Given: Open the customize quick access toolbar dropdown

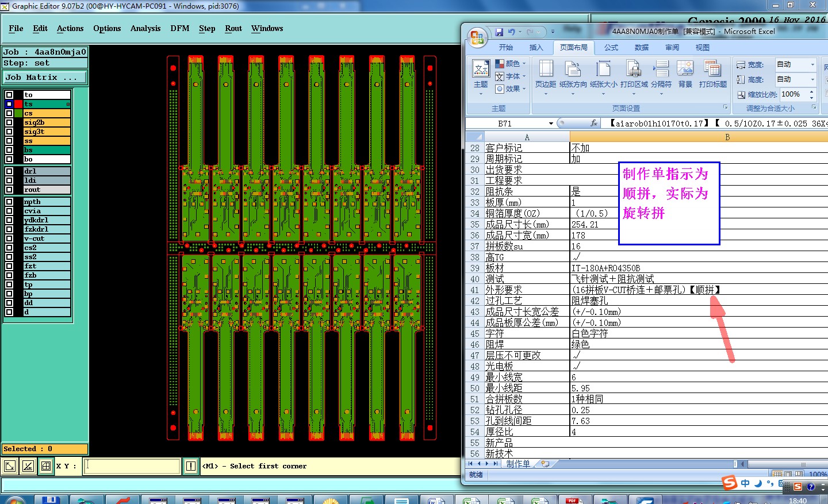Looking at the screenshot, I should click(553, 32).
